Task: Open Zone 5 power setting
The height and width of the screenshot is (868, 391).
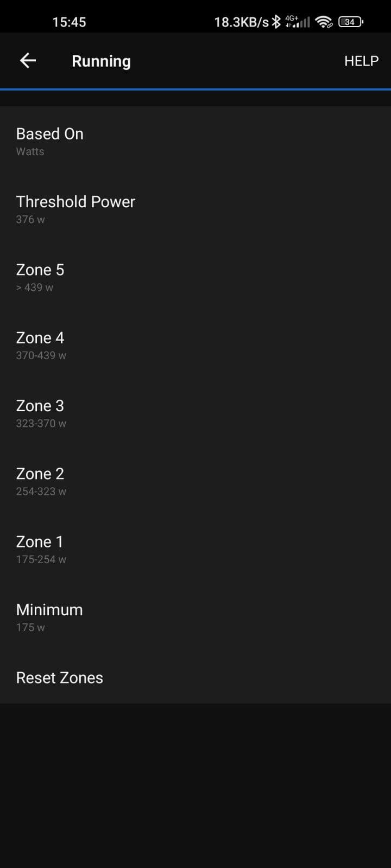Action: 195,277
